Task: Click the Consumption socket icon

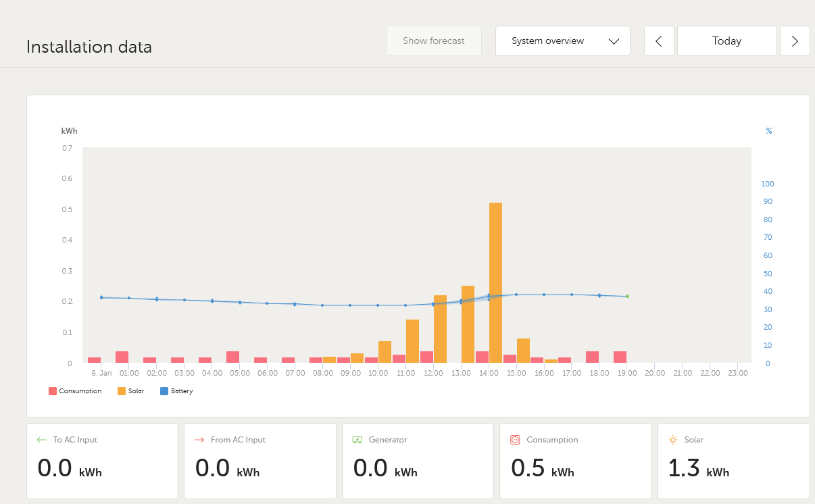Action: pos(515,440)
